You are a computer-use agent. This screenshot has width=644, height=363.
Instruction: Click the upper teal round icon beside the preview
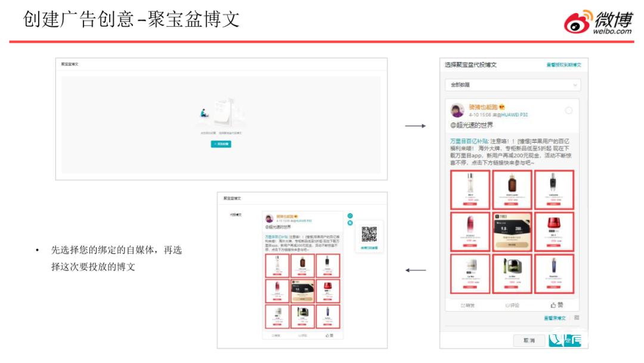350,216
